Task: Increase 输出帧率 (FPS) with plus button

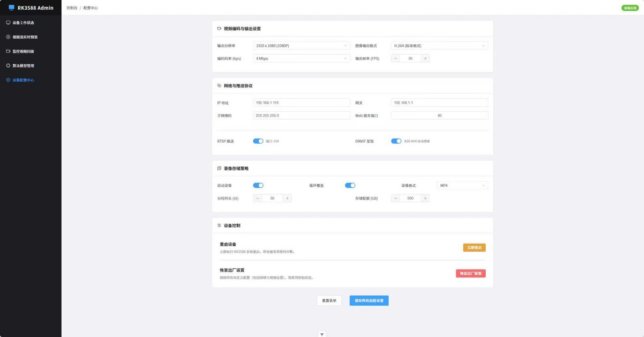Action: click(425, 58)
